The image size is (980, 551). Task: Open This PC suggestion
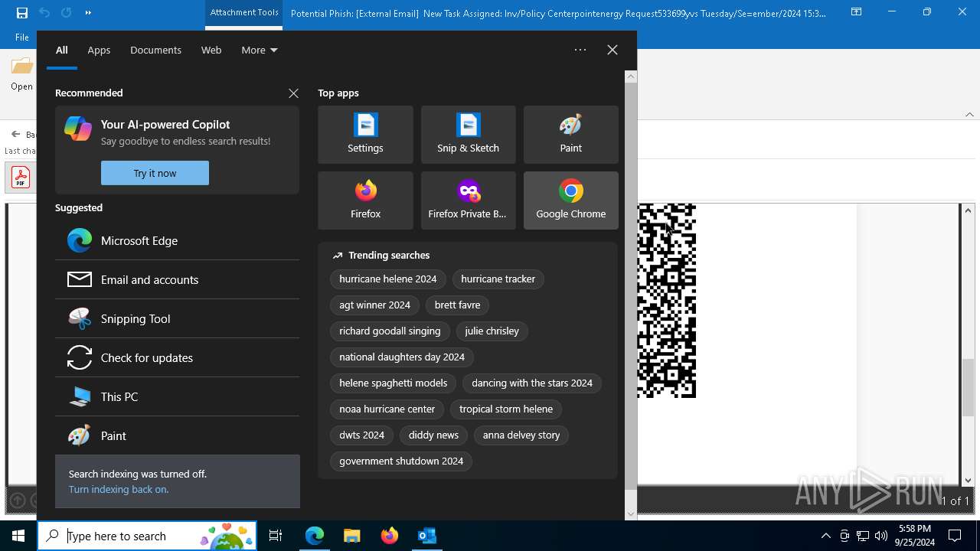pos(177,396)
